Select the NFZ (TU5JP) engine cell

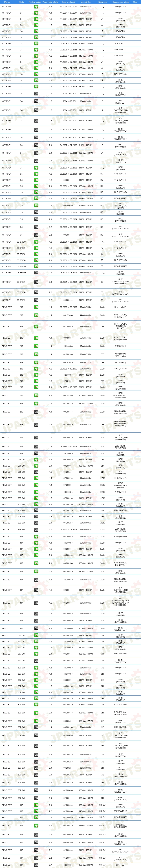point(120,369)
